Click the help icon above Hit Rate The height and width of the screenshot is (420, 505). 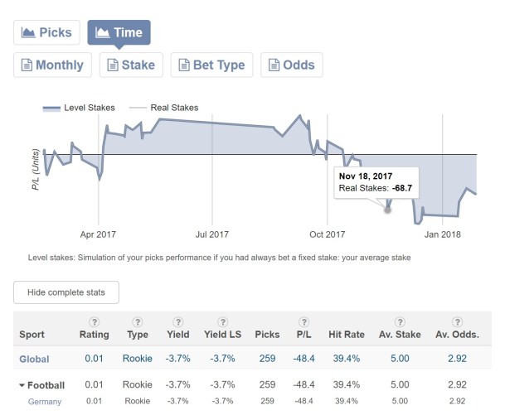tap(345, 321)
